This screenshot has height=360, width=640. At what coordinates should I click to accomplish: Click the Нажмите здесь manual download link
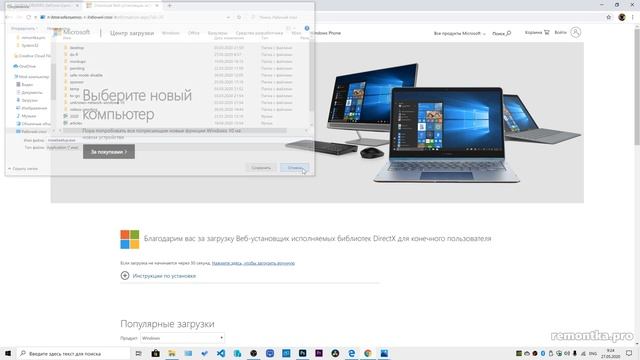click(x=253, y=263)
